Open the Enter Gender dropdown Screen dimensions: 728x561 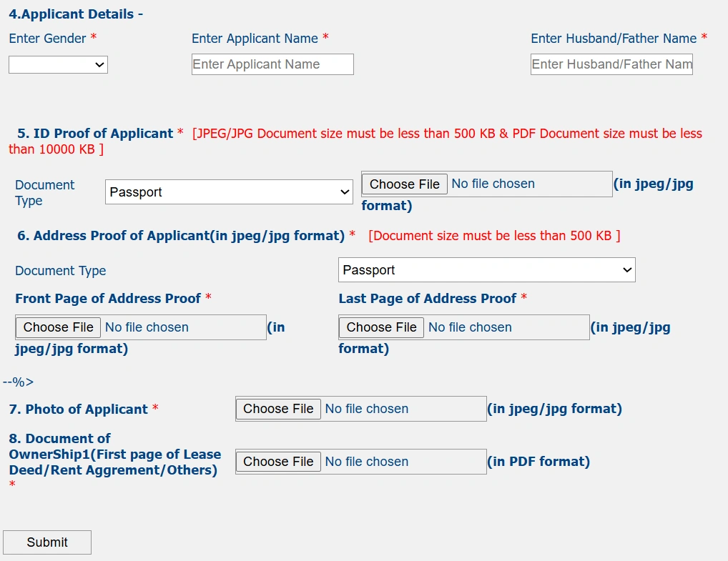click(x=58, y=65)
